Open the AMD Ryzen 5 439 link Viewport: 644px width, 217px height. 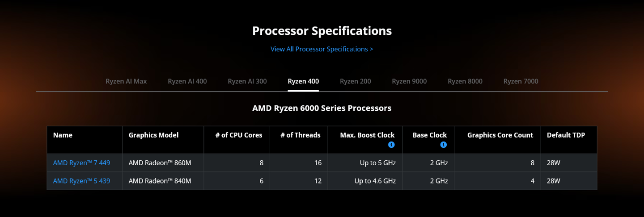pyautogui.click(x=81, y=181)
